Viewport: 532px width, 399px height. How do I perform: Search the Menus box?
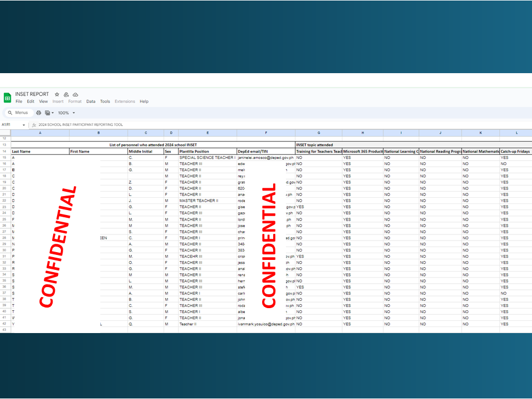[x=19, y=112]
